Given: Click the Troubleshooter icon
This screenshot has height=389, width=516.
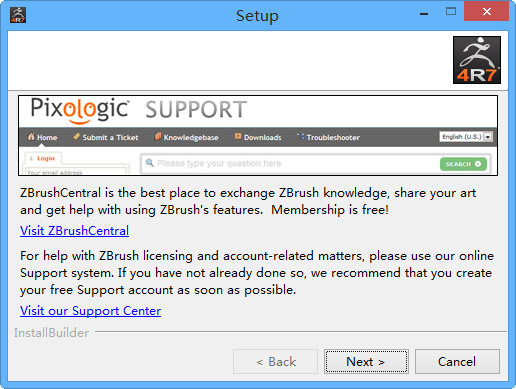Looking at the screenshot, I should (x=301, y=136).
